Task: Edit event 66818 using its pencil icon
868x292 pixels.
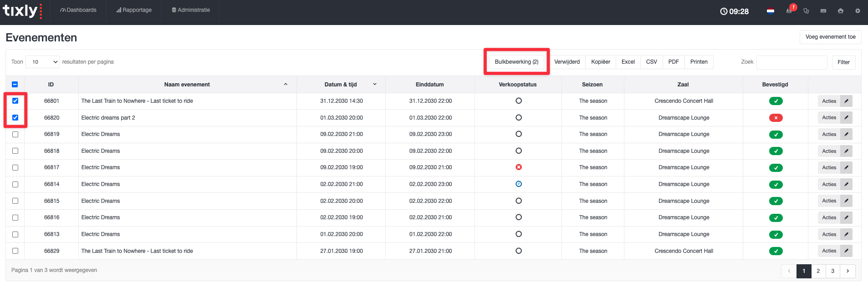Action: click(846, 151)
